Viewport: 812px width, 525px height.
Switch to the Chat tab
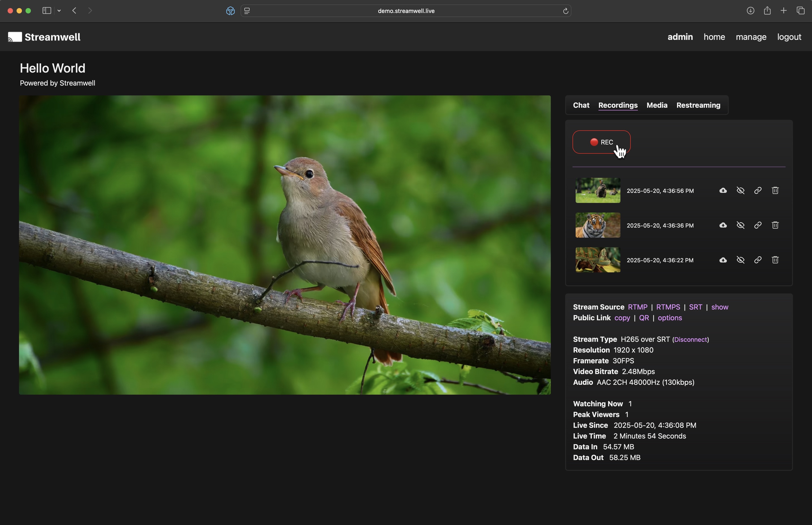click(x=581, y=105)
